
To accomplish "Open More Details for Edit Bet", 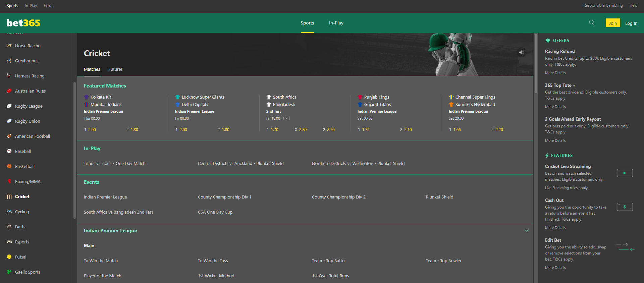I will (x=555, y=268).
